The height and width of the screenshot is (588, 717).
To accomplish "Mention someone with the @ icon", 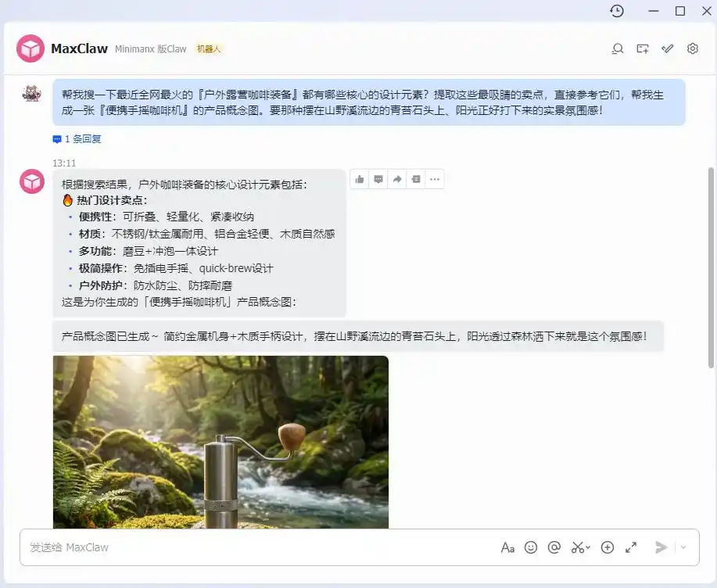I will (x=554, y=547).
